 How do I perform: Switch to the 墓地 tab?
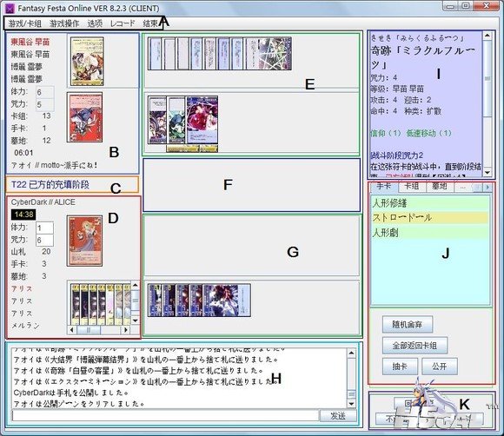point(439,186)
